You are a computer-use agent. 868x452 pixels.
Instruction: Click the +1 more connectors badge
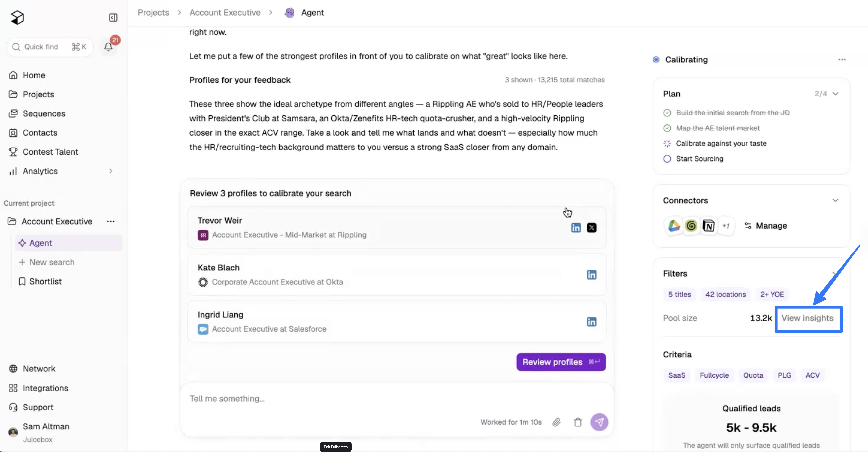[x=726, y=226]
